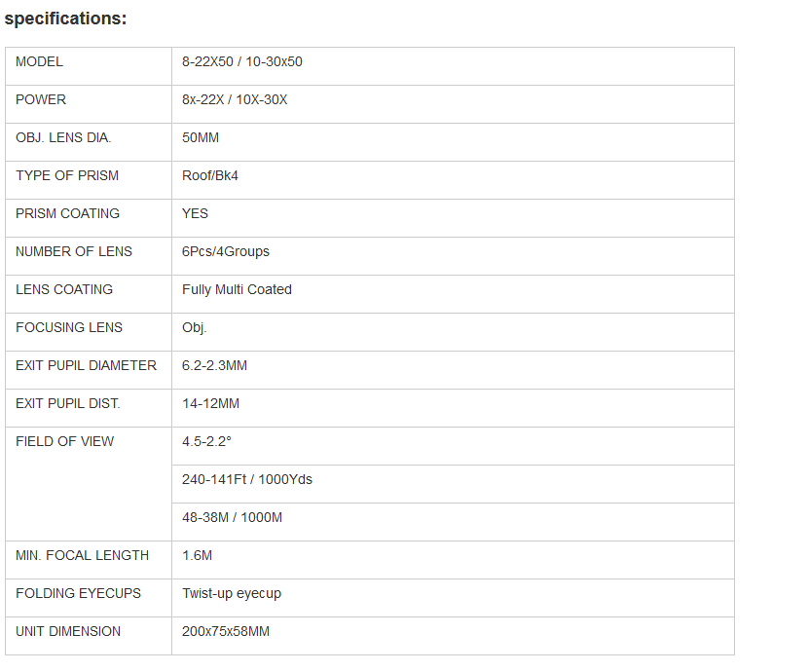
Task: Click the EXIT PUPIL DIAMETER value '6.2-2.3MM'
Action: [216, 366]
